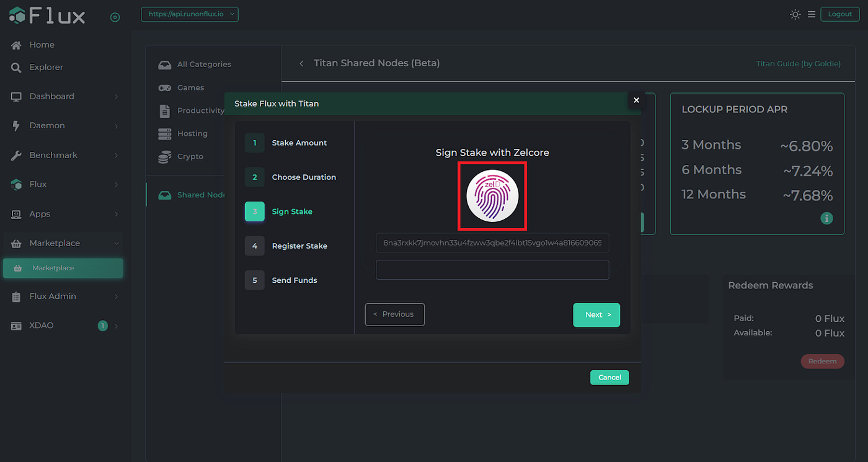Click the Benchmark wrench icon

(x=16, y=155)
